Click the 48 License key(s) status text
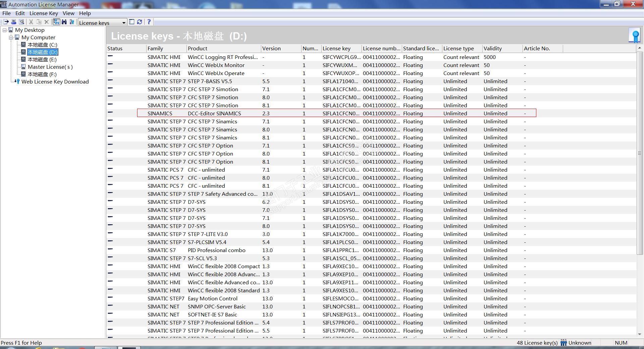 click(537, 343)
